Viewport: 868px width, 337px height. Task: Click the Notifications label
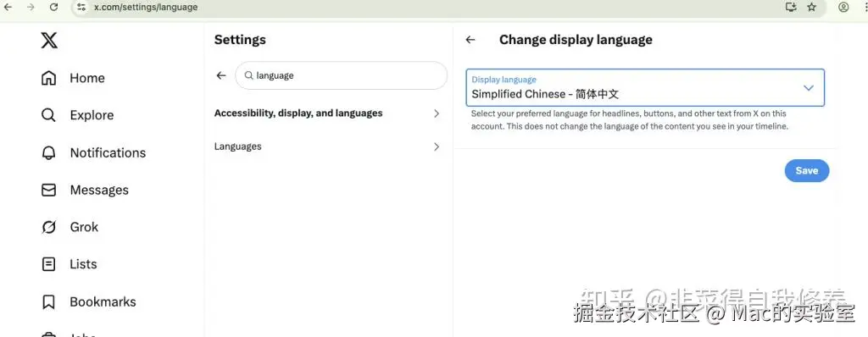(x=108, y=152)
